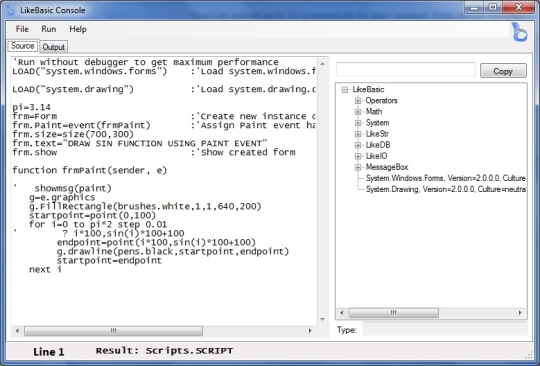
Task: Select the LikeDB tree item
Action: (378, 145)
